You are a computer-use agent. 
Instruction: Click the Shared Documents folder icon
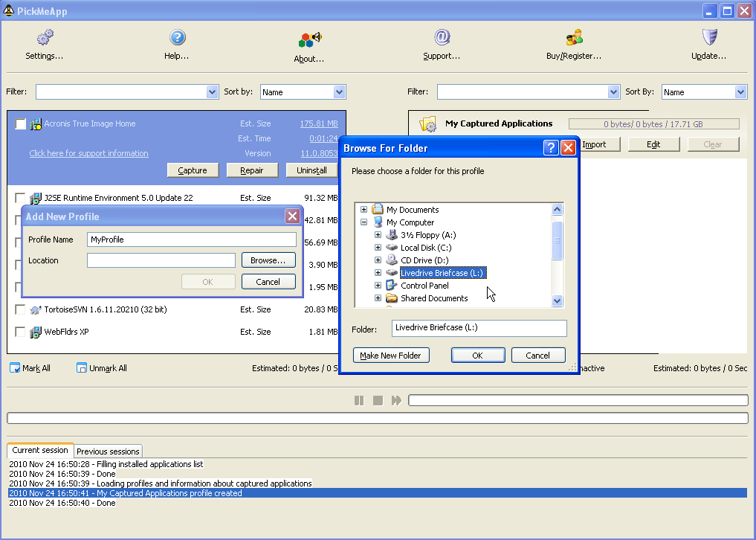click(392, 298)
